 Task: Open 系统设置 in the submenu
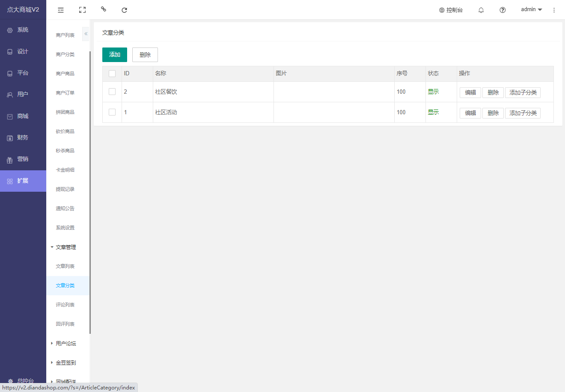[65, 228]
